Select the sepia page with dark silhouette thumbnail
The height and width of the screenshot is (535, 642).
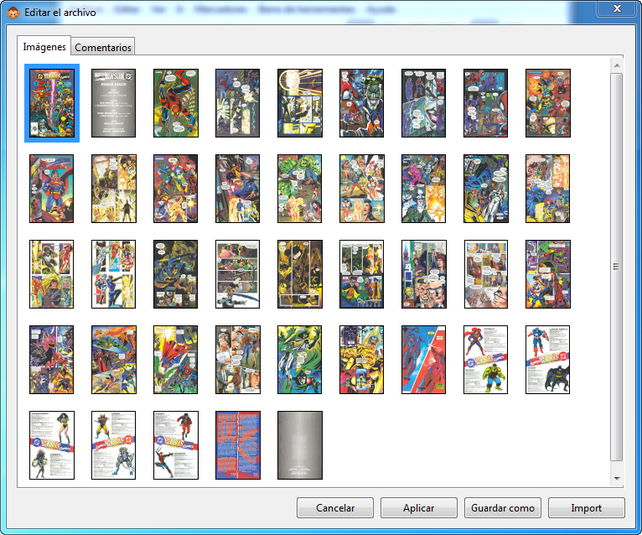[x=113, y=189]
